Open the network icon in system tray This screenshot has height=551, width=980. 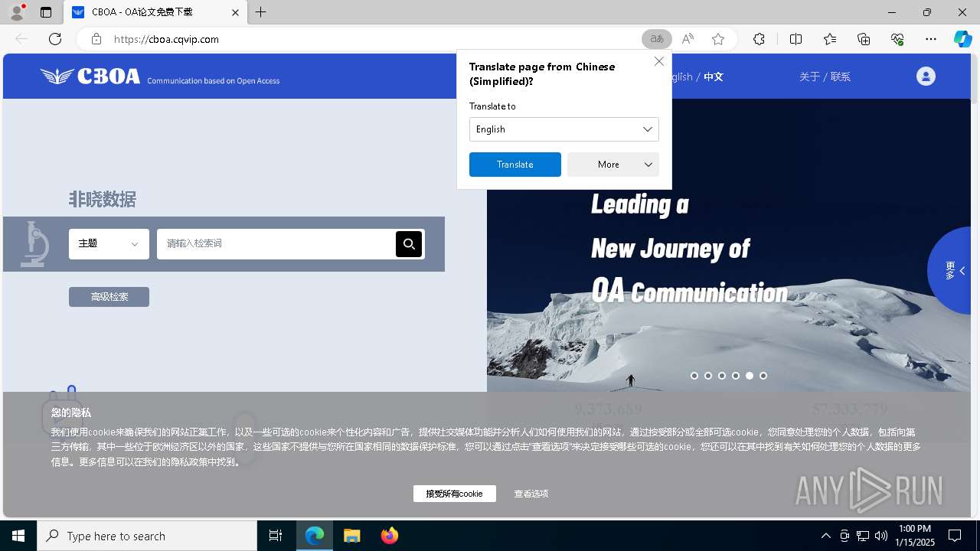click(863, 536)
